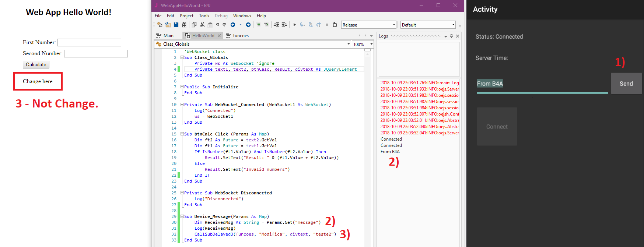Open the Edit menu
This screenshot has width=644, height=247.
point(171,16)
